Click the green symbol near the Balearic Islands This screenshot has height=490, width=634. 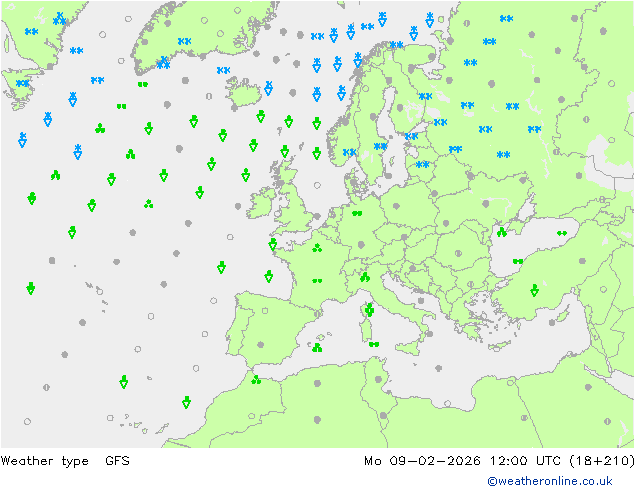[317, 347]
